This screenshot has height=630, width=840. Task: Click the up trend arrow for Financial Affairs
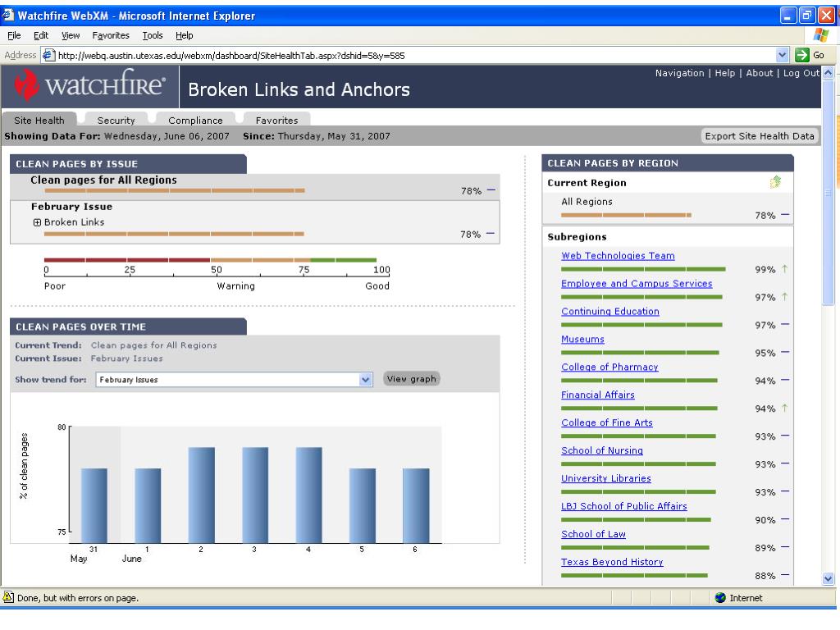pyautogui.click(x=785, y=409)
